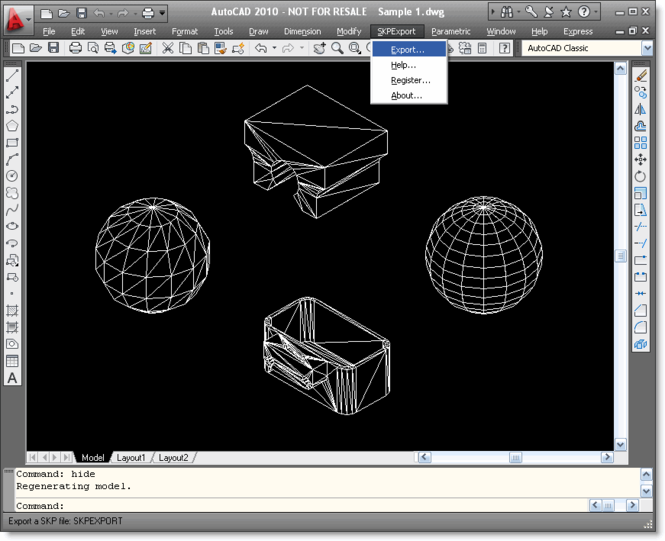Select the Table tool

point(12,361)
